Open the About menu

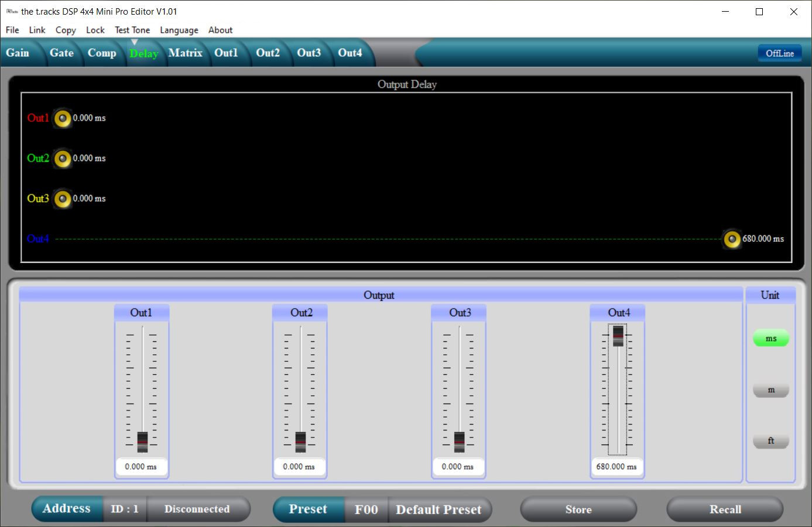(220, 30)
